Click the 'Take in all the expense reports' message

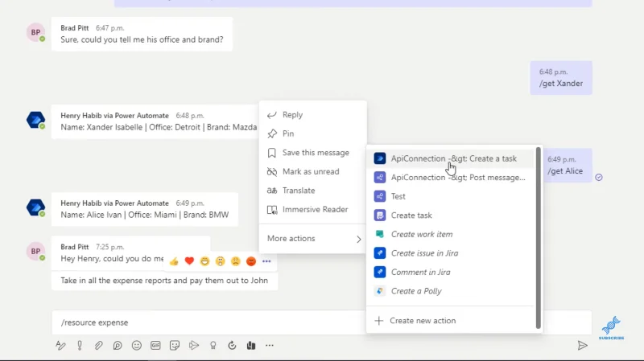point(164,281)
